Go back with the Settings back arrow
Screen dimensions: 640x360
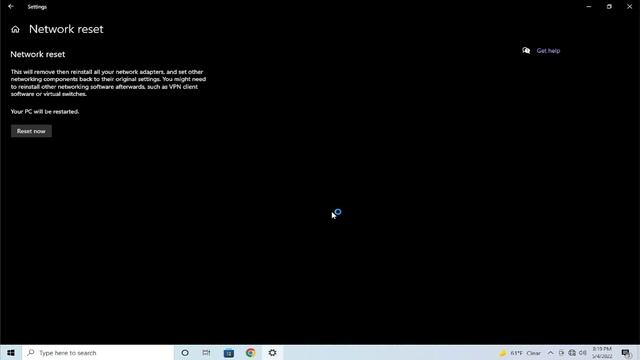click(11, 7)
